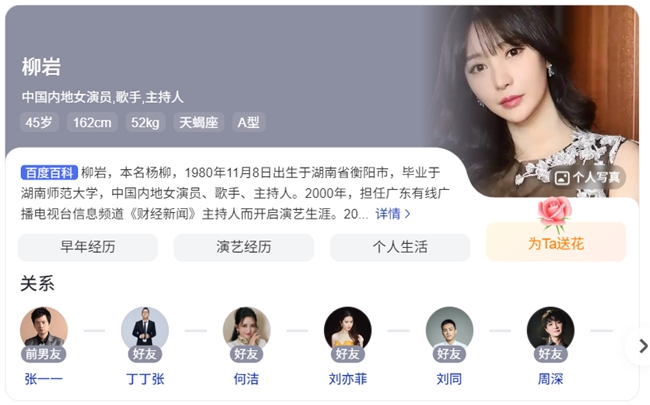Click the 天蝎座 zodiac tag
Image resolution: width=650 pixels, height=405 pixels.
click(199, 122)
